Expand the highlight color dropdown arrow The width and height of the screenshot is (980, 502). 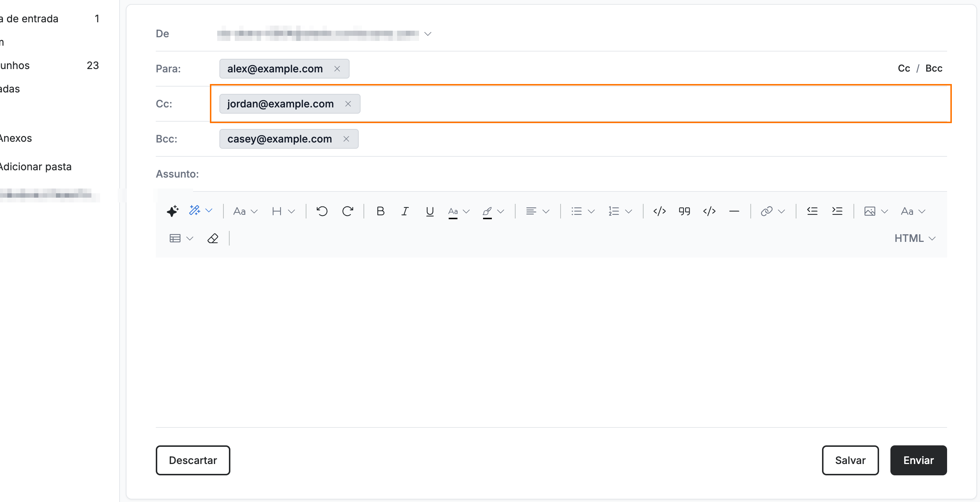(x=501, y=211)
